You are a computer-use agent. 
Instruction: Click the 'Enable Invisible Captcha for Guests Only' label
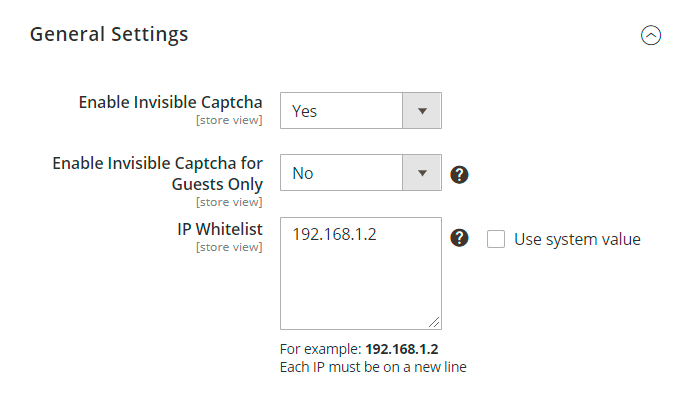pyautogui.click(x=157, y=173)
